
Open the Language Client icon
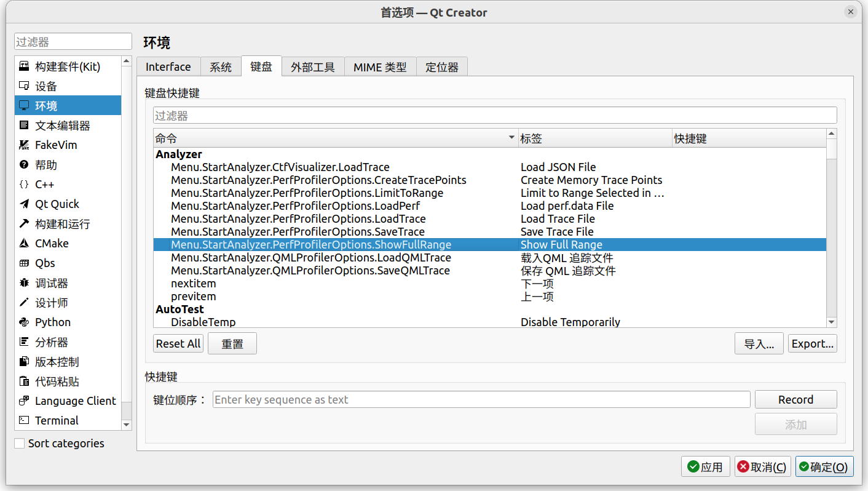pos(24,401)
